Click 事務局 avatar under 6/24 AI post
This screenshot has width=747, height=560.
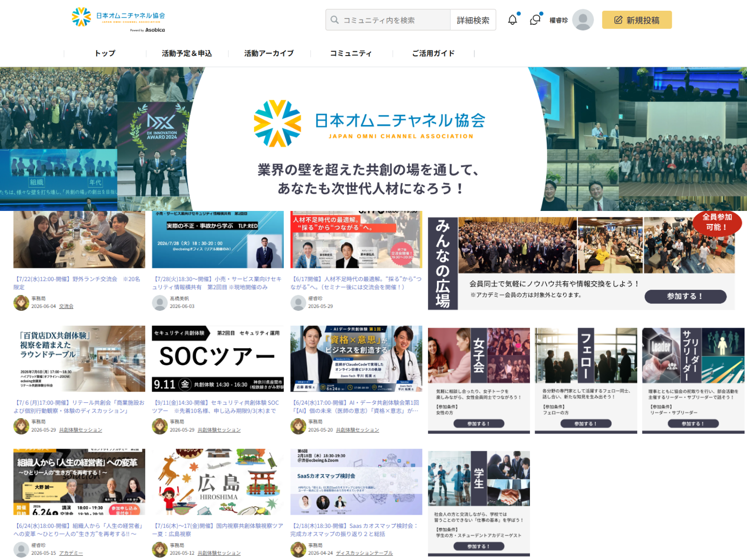pos(298,426)
